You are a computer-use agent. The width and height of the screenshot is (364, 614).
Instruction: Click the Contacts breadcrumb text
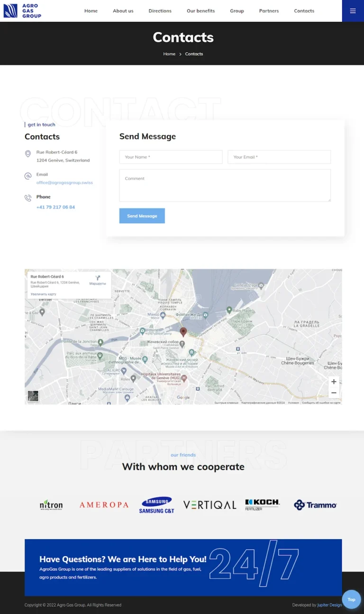tap(194, 54)
